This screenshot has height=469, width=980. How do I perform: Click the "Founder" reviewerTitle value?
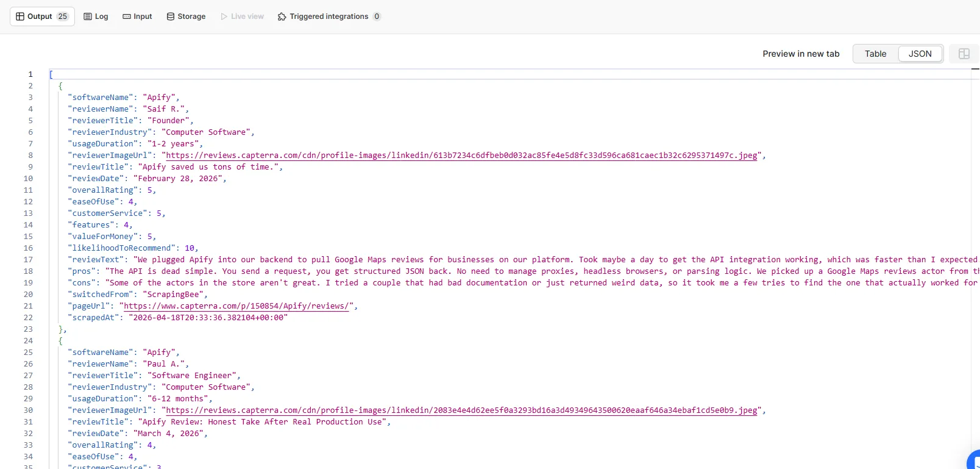168,121
